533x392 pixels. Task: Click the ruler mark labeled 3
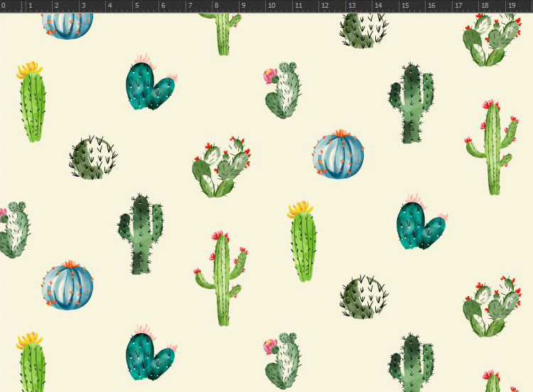[84, 6]
